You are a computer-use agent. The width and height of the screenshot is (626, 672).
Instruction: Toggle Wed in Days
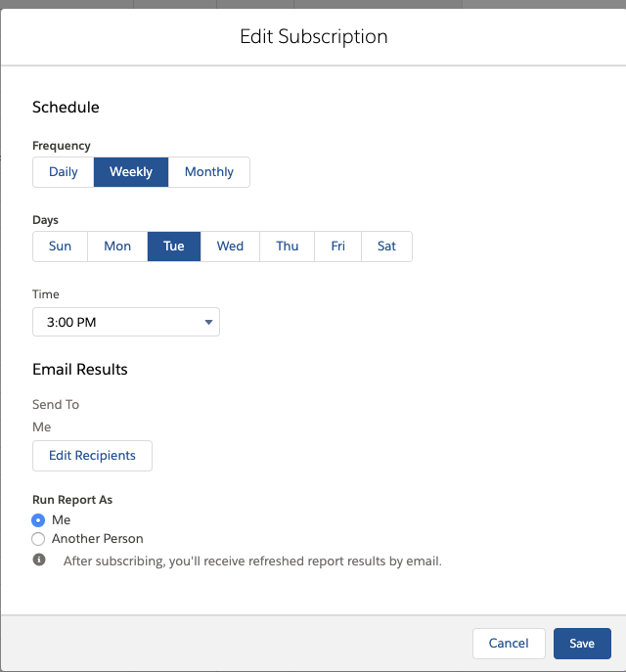(x=230, y=246)
